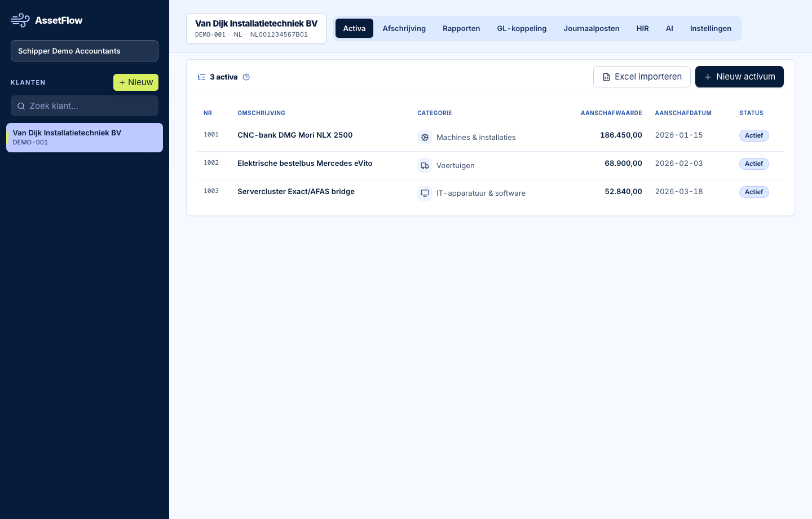Viewport: 812px width, 519px height.
Task: Click the Excel importeren button
Action: (x=642, y=77)
